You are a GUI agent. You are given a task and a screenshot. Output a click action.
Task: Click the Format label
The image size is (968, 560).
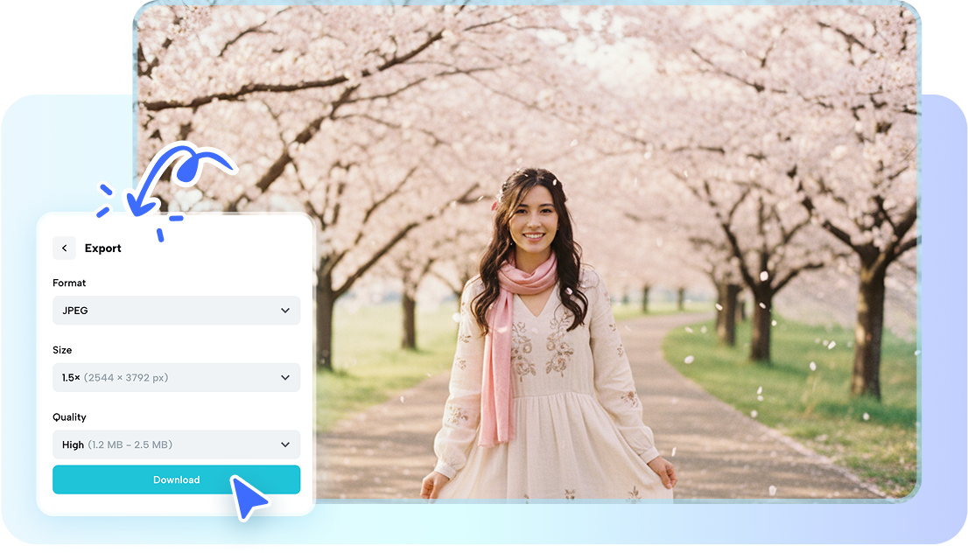(69, 283)
